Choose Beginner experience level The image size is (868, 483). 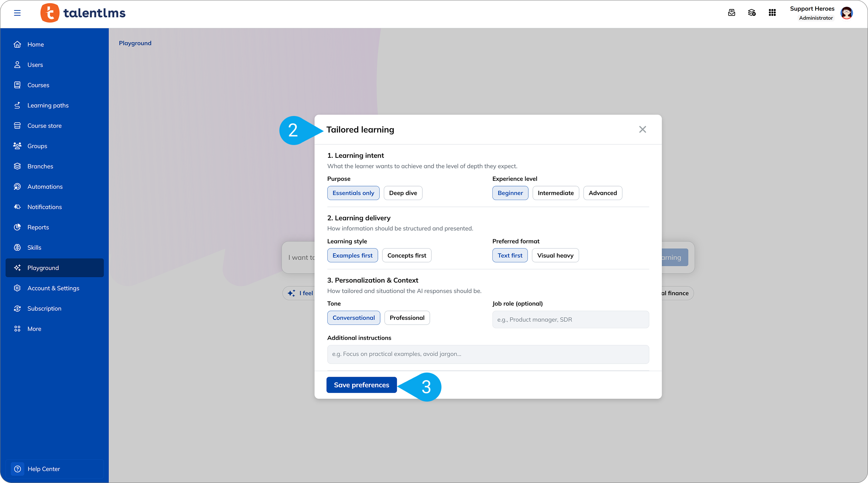(x=510, y=193)
